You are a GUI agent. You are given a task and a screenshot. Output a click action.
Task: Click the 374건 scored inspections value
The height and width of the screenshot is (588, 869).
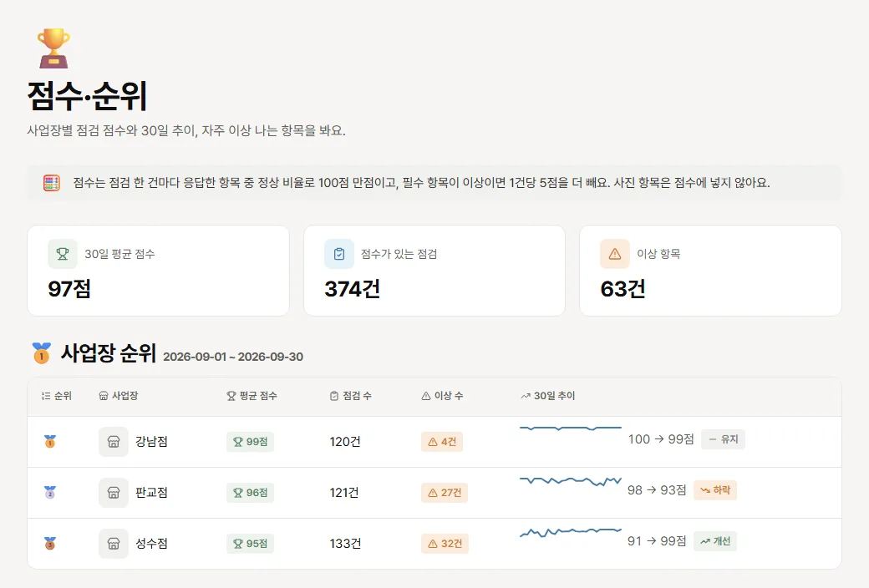(352, 289)
